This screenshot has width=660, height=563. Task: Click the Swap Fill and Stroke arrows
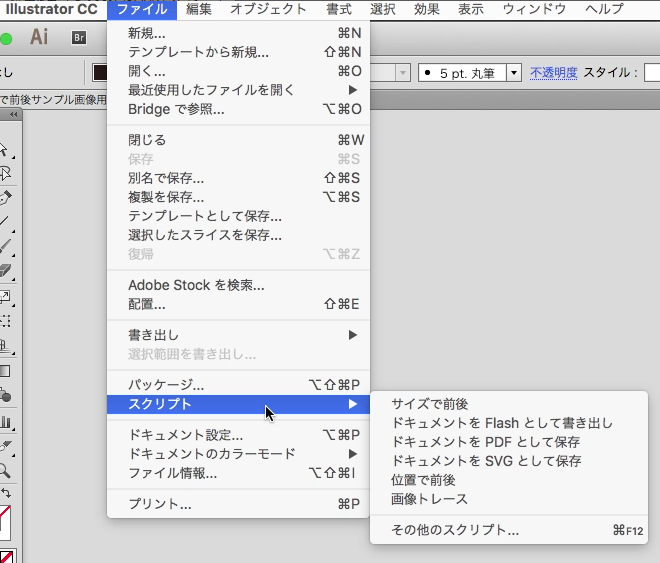pos(6,492)
